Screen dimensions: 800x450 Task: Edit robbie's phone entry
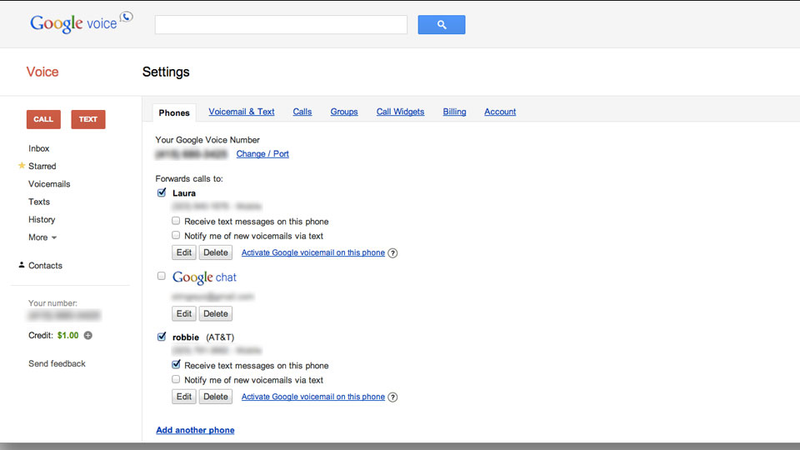pos(184,396)
